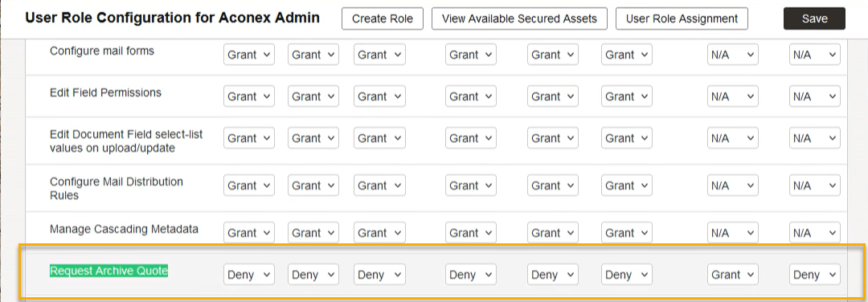Select the highlighted Request Archive Quote label

[108, 271]
